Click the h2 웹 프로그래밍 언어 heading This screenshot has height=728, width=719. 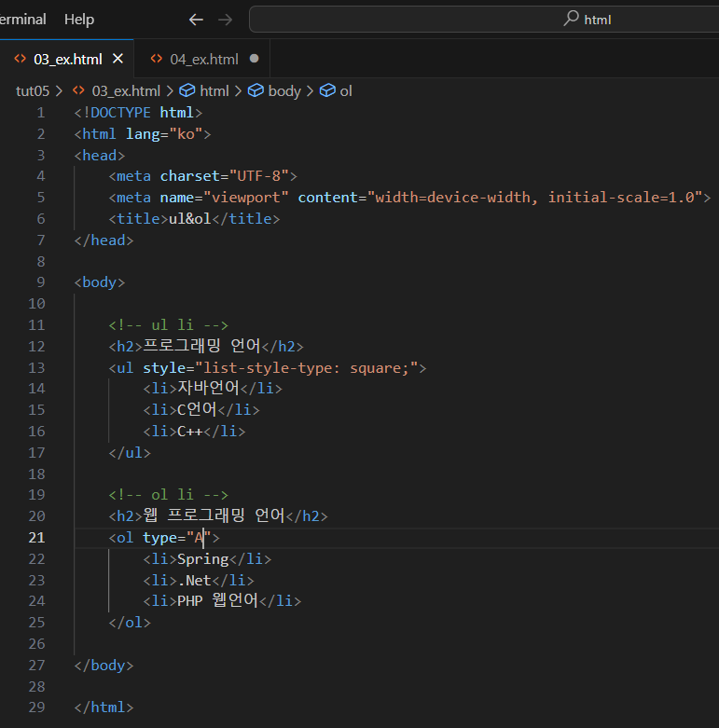(218, 515)
